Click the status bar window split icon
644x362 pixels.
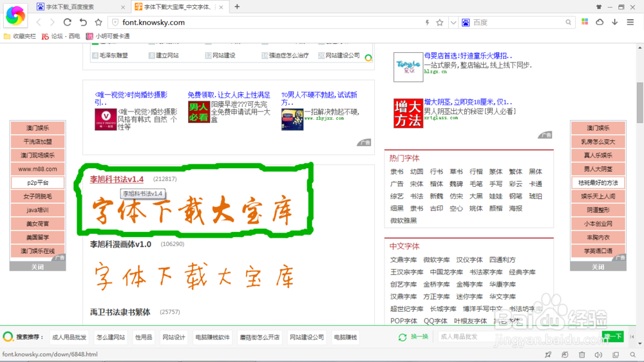pos(616,355)
